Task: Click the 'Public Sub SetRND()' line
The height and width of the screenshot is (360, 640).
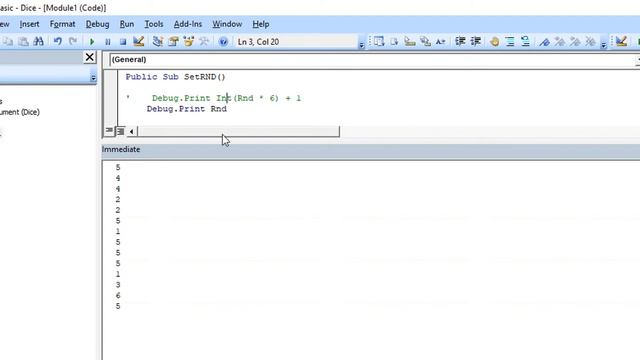Action: click(176, 77)
